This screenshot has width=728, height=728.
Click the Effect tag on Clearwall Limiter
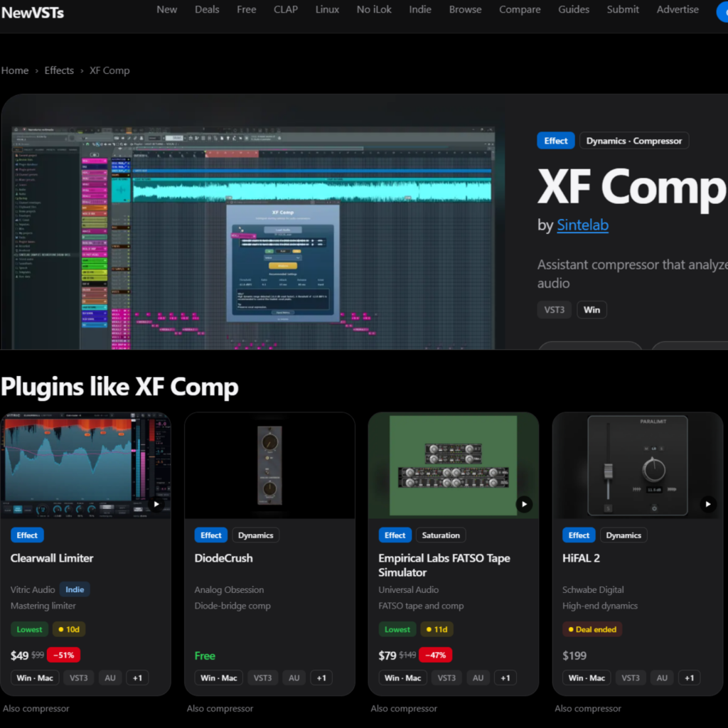pyautogui.click(x=27, y=535)
